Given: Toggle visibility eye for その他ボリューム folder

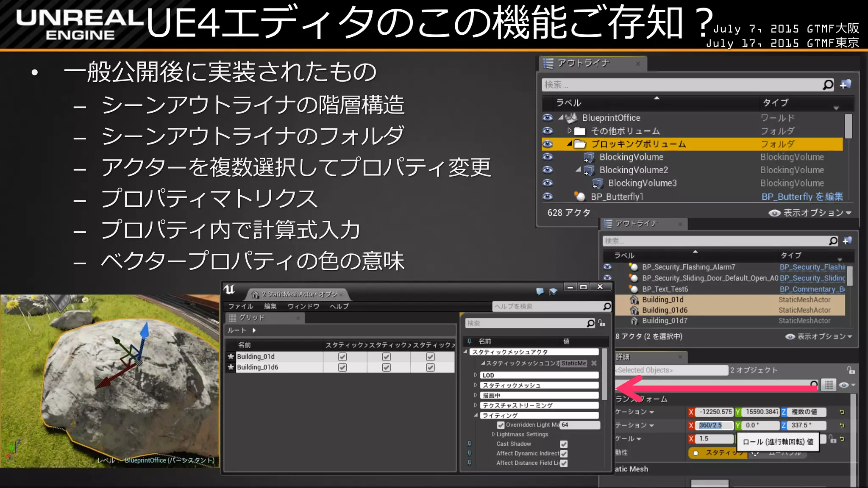Looking at the screenshot, I should point(548,130).
